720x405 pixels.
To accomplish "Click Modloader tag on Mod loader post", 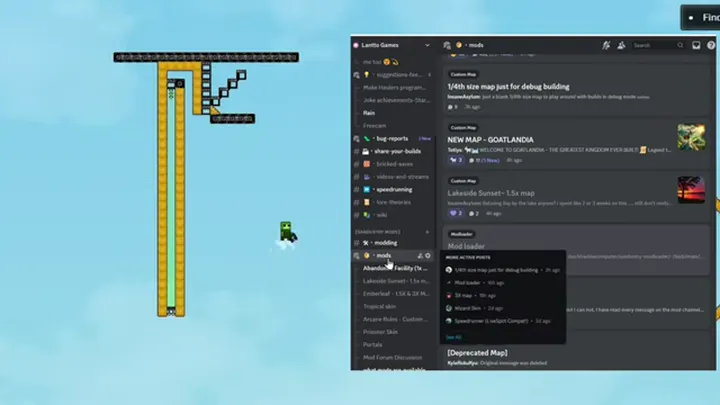I will tap(461, 234).
